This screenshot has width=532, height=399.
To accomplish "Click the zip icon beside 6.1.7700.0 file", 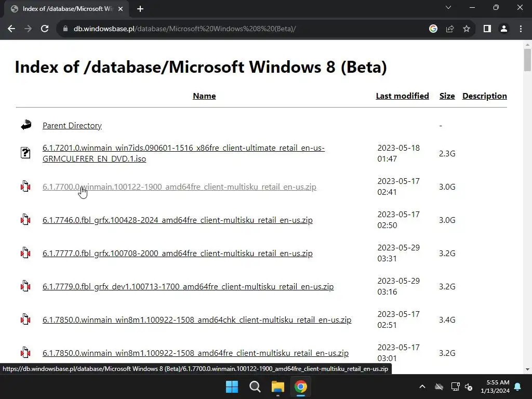I will [x=25, y=187].
